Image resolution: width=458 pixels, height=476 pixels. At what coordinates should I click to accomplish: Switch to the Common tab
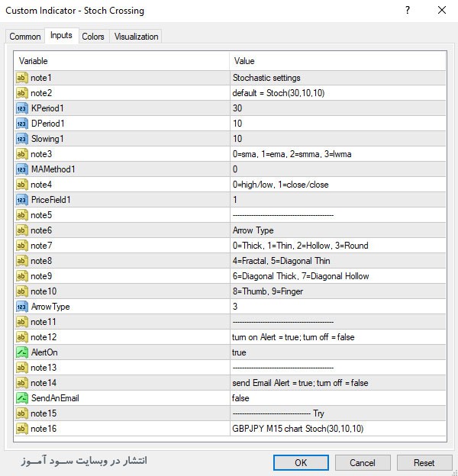coord(25,37)
